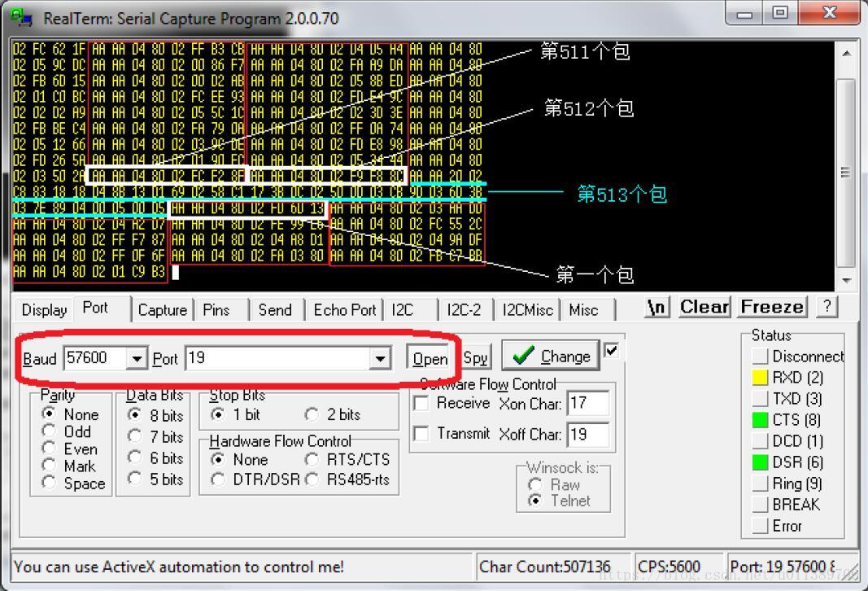
Task: Go to the Echo Port tab
Action: coord(344,309)
